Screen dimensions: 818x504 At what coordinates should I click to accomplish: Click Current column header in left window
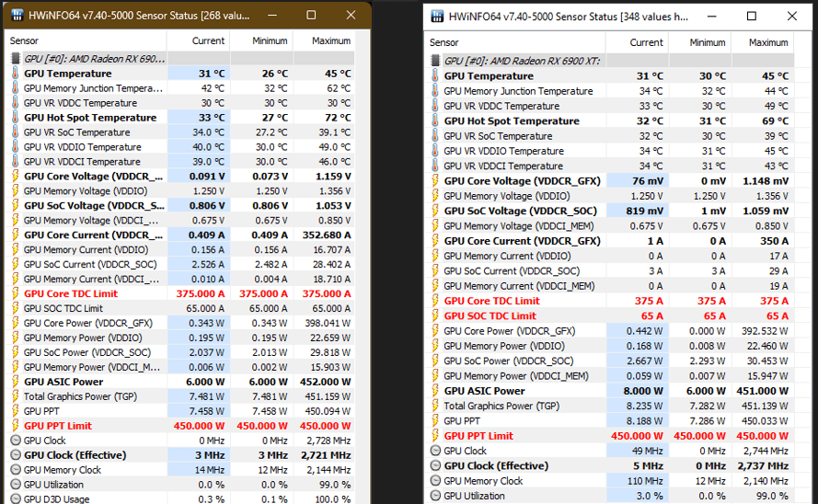click(x=198, y=40)
